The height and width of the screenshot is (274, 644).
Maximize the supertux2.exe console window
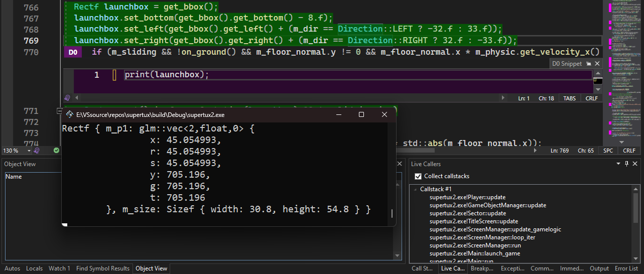(x=361, y=114)
